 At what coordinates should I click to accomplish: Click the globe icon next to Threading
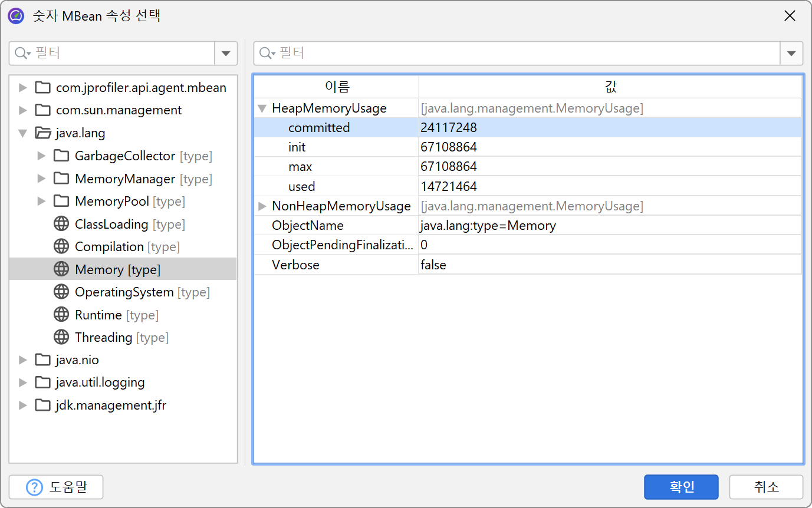61,338
